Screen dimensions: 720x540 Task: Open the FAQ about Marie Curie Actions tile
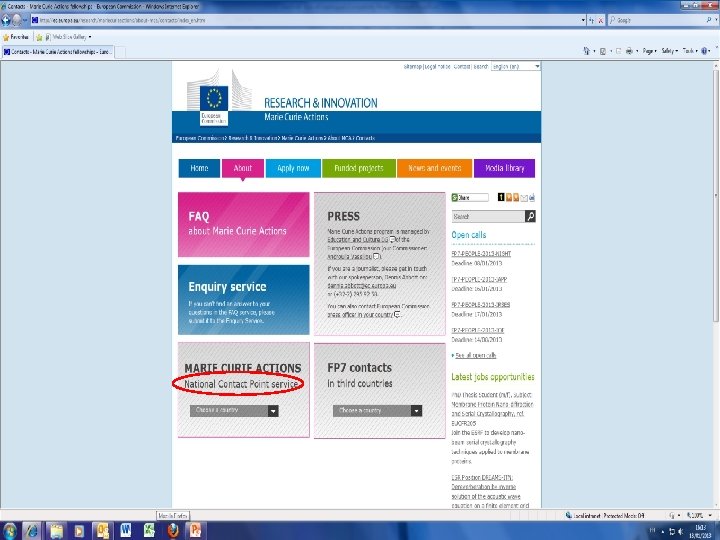pos(244,225)
